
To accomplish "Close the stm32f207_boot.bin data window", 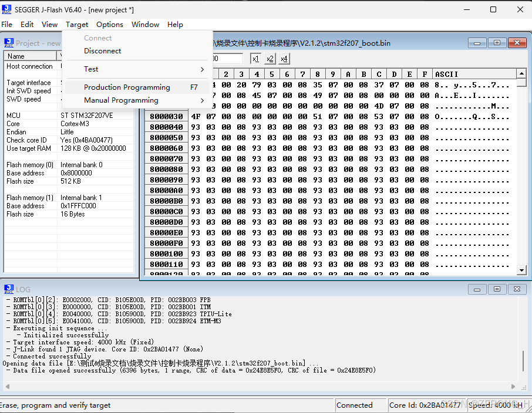I will click(517, 43).
